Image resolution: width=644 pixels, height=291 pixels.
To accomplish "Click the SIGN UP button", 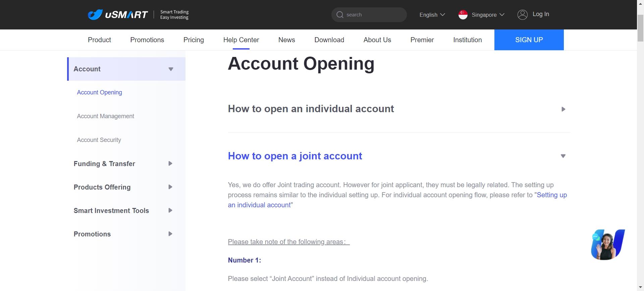I will pyautogui.click(x=529, y=40).
